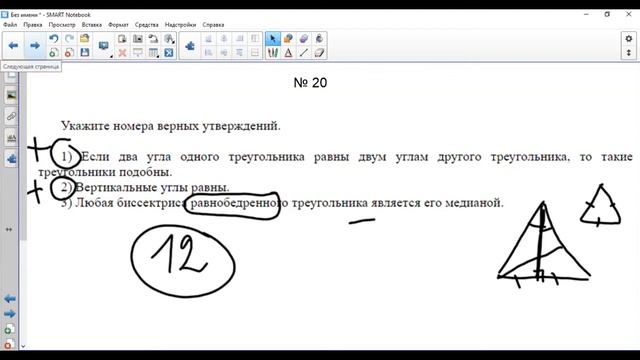Click the red X delete icon
Viewport: 640px width, 360px height.
pos(122,53)
